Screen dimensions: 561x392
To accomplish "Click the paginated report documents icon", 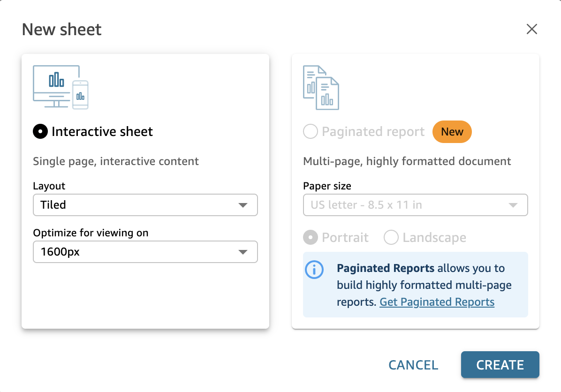I will [320, 87].
